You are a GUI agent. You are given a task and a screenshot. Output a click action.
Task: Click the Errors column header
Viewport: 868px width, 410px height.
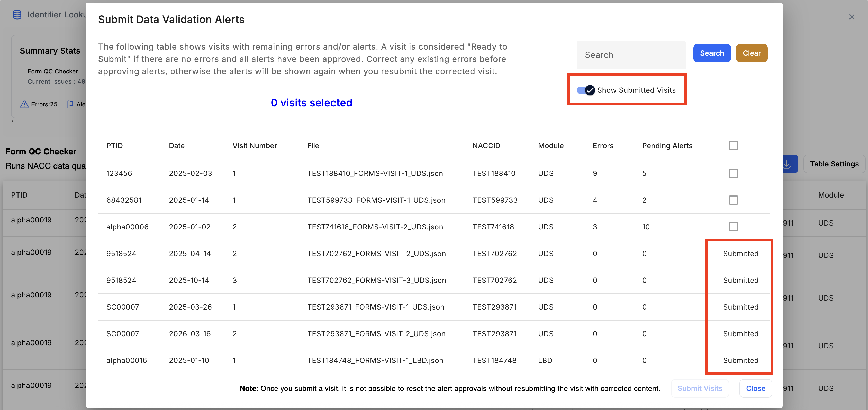tap(603, 146)
